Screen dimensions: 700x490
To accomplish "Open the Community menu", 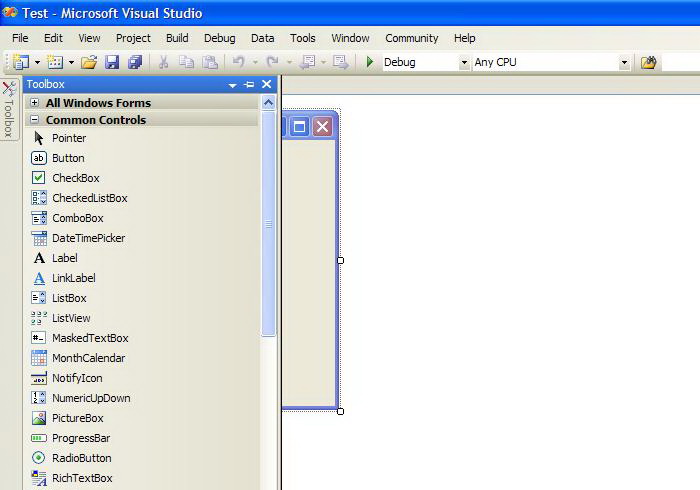I will click(x=412, y=38).
